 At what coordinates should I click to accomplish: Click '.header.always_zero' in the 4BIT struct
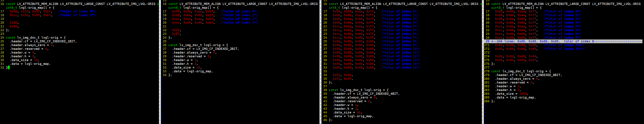coord(350,97)
